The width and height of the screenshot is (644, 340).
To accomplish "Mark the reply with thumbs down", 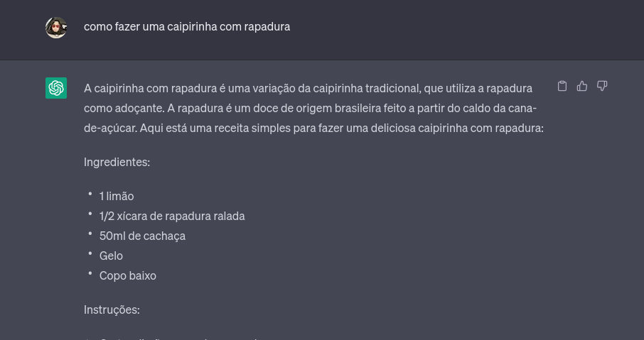I will (601, 86).
